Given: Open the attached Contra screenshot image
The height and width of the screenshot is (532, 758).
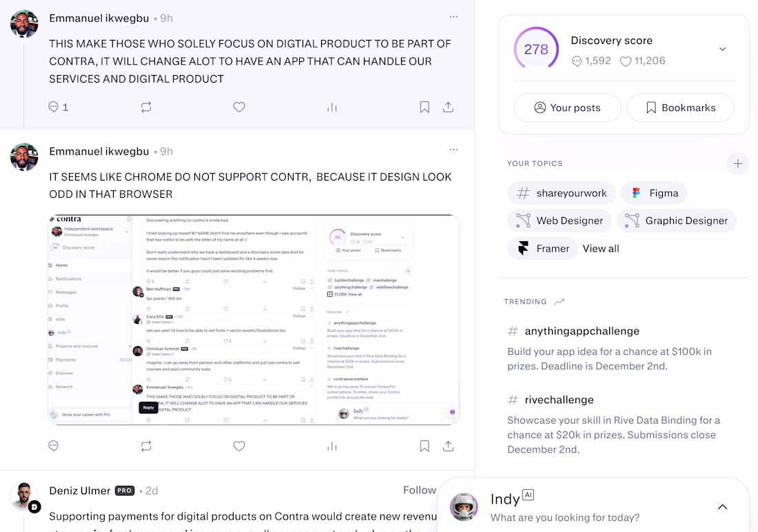Looking at the screenshot, I should point(254,320).
